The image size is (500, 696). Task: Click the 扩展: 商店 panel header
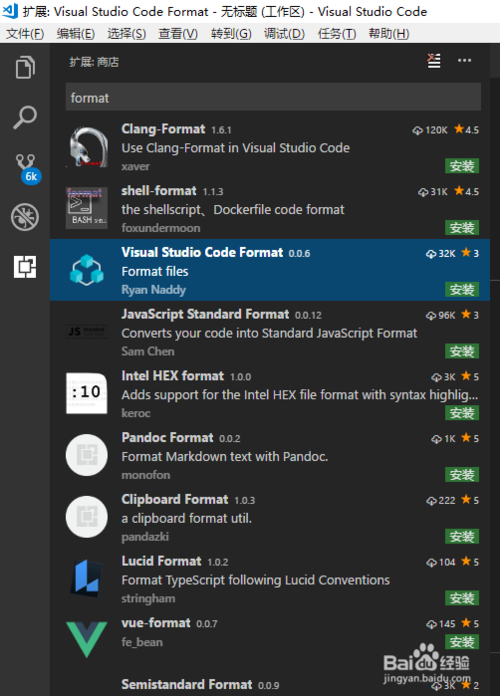(94, 62)
